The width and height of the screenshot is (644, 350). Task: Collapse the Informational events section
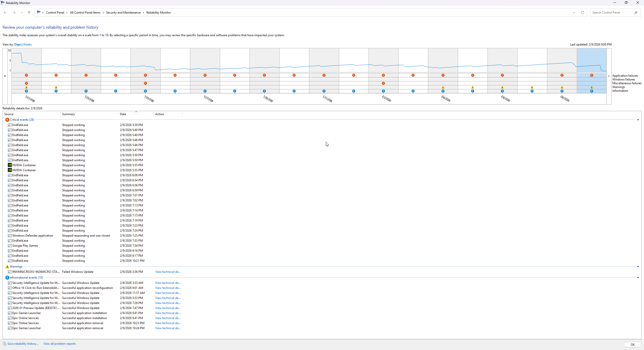[x=638, y=278]
